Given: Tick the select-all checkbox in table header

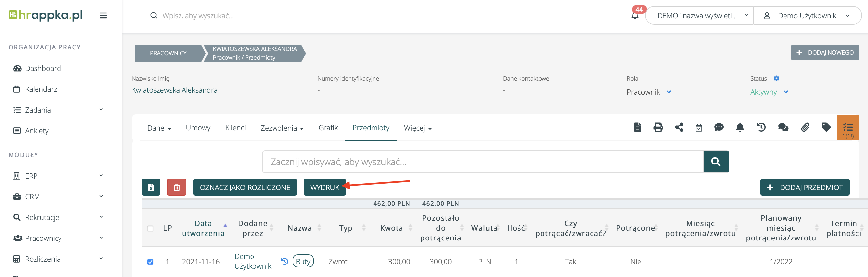Looking at the screenshot, I should click(150, 228).
